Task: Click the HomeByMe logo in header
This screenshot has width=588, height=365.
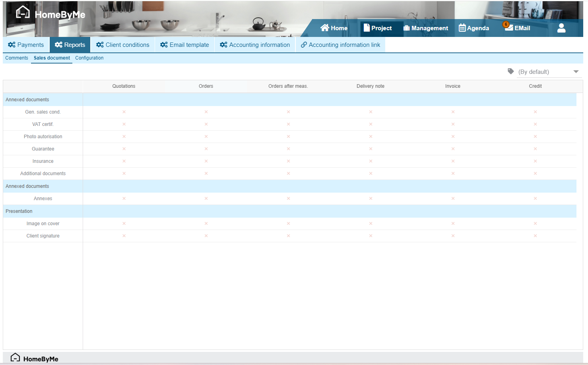Action: (50, 14)
